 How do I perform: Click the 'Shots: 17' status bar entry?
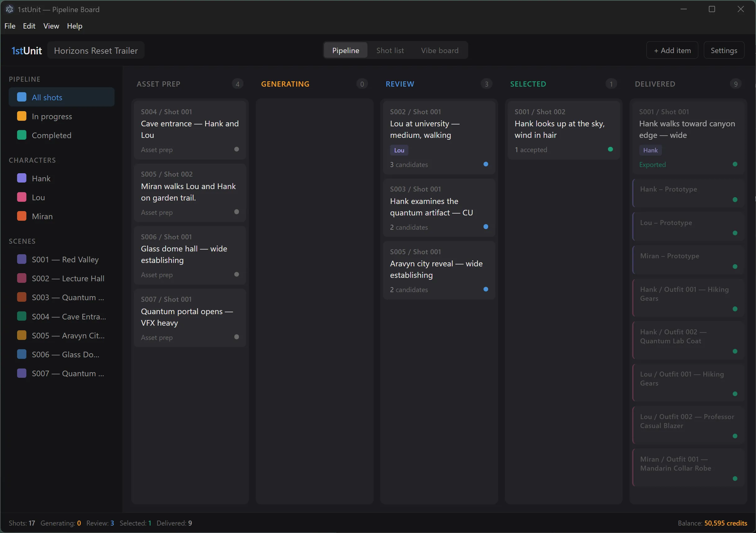pos(22,523)
